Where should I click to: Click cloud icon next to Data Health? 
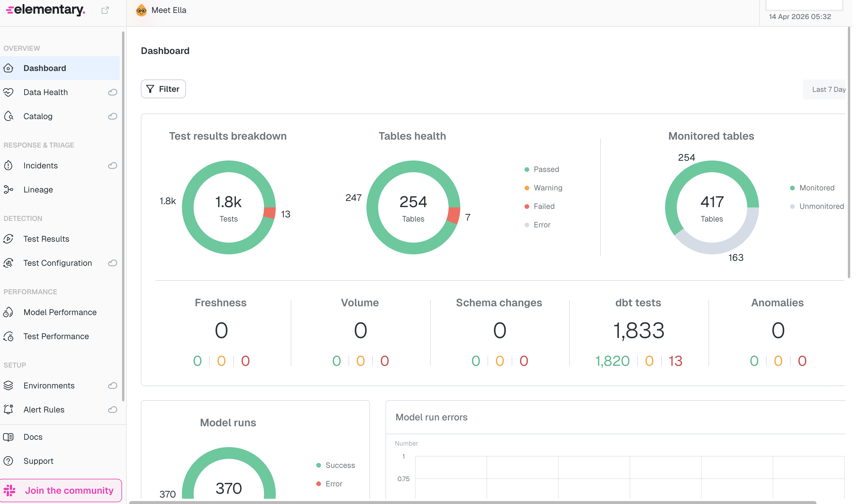(112, 92)
